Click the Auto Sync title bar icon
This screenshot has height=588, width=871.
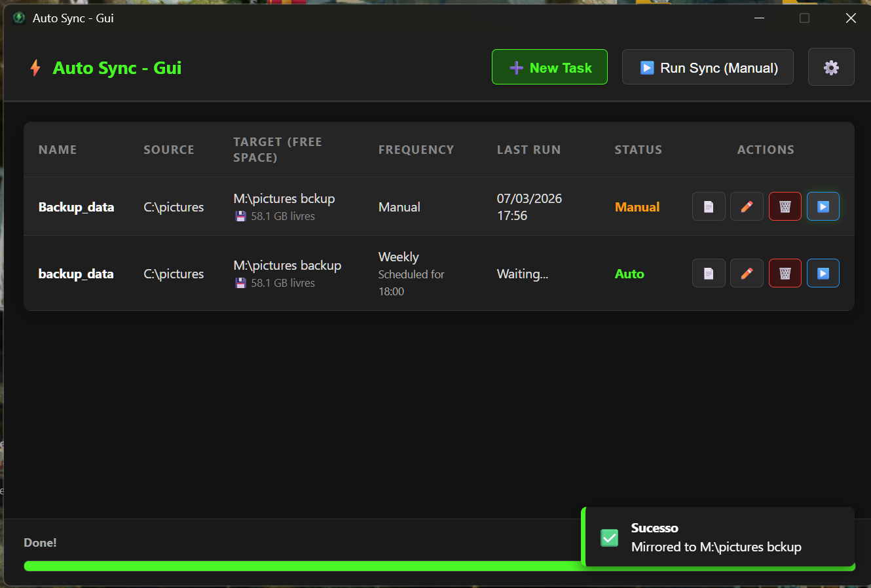point(19,18)
